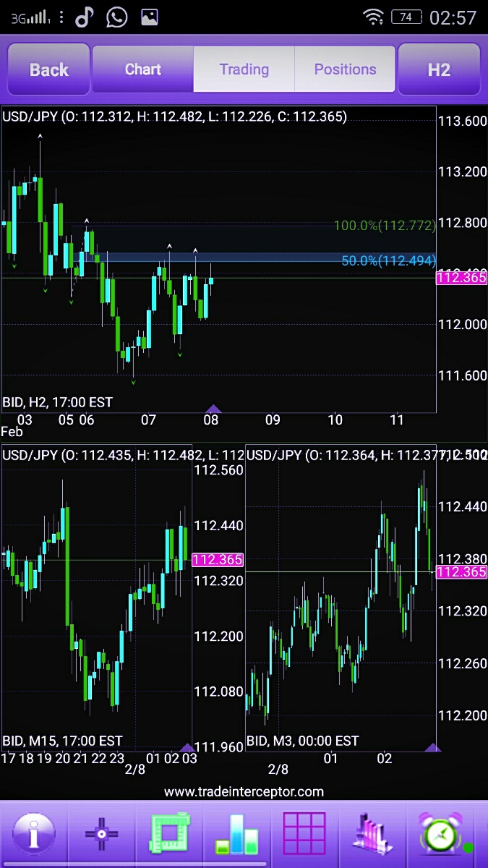The image size is (488, 868).
Task: Tap the purple marker on H2 time axis
Action: [x=213, y=409]
